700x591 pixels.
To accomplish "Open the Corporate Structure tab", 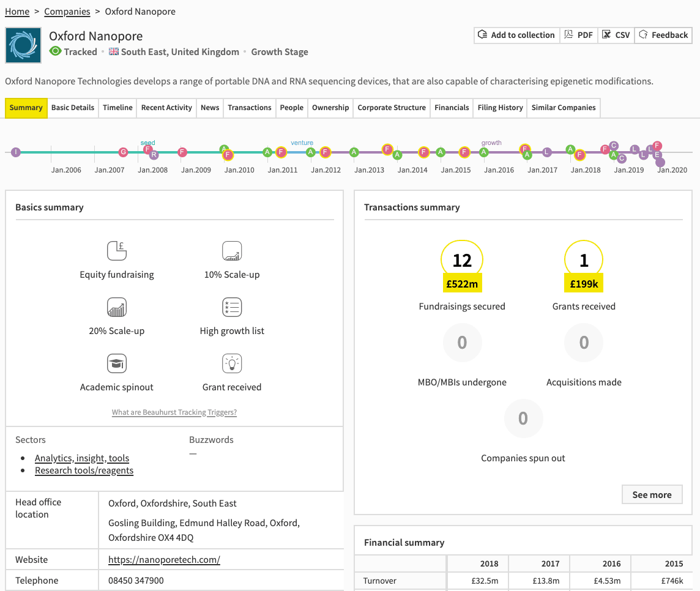I will (392, 108).
